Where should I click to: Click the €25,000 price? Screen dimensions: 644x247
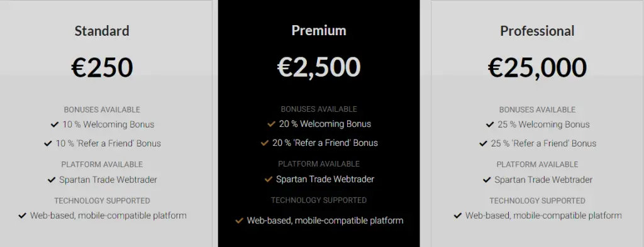[x=537, y=67]
